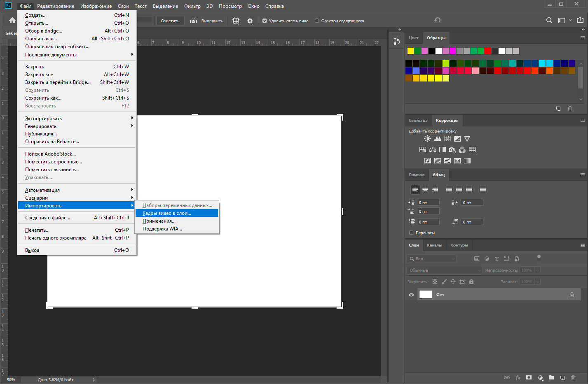
Task: Expand Автоматизация submenu
Action: tap(77, 190)
